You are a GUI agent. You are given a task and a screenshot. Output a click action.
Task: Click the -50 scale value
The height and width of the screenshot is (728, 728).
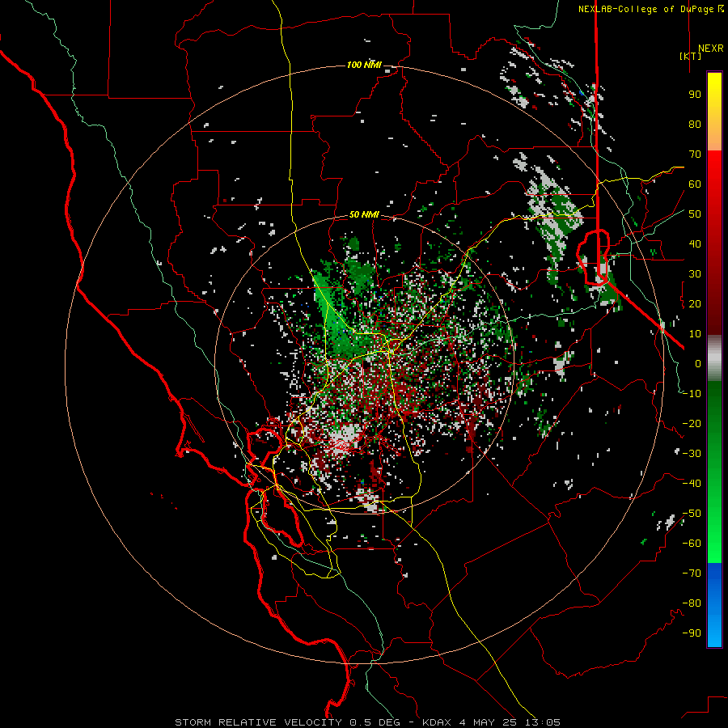[x=692, y=514]
